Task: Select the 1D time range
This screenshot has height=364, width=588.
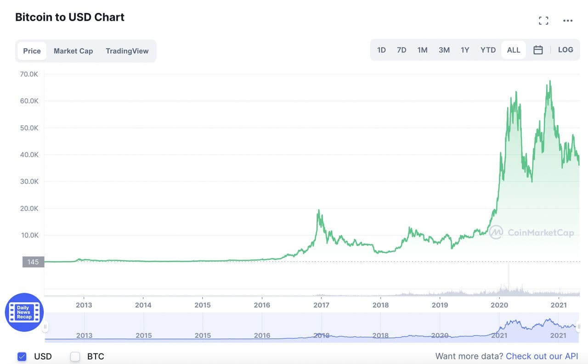Action: pos(381,50)
